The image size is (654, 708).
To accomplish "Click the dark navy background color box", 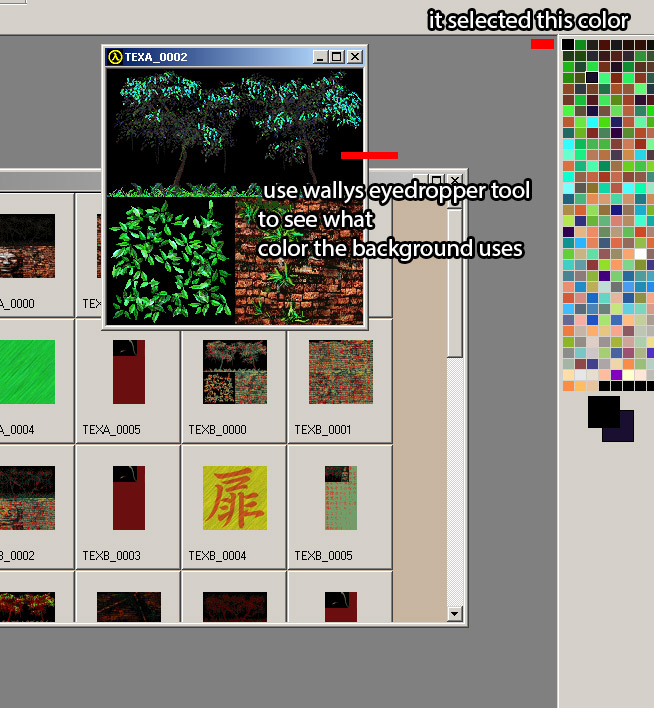I will click(625, 432).
